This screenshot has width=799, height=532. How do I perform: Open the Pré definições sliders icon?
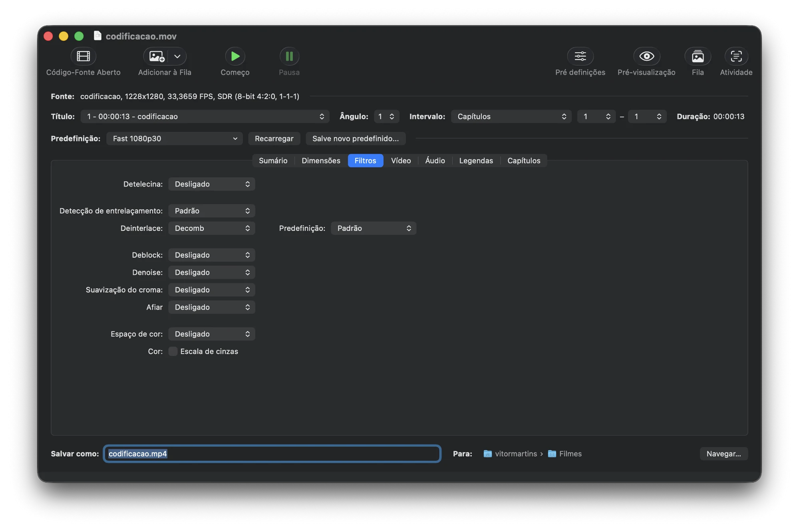[x=580, y=56]
